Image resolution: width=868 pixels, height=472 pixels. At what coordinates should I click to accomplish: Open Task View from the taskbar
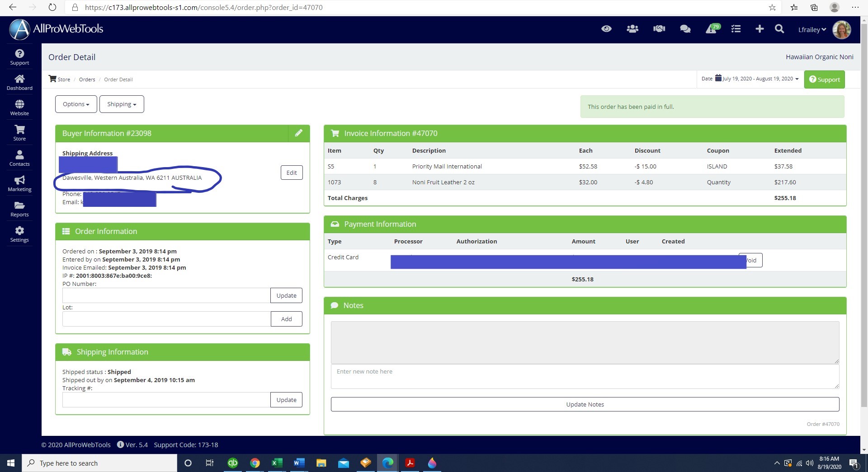tap(210, 463)
